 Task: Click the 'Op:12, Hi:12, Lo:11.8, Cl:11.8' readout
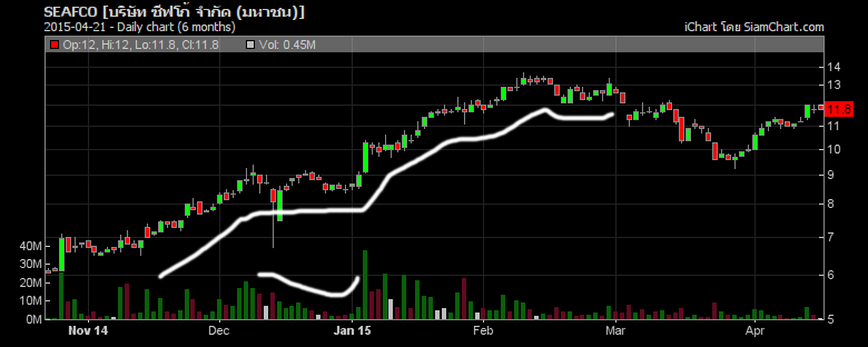pos(141,45)
